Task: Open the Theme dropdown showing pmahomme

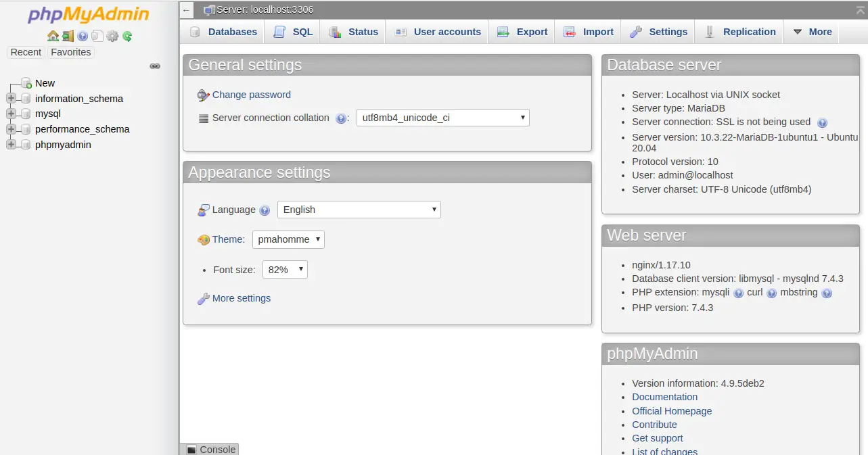Action: tap(288, 239)
